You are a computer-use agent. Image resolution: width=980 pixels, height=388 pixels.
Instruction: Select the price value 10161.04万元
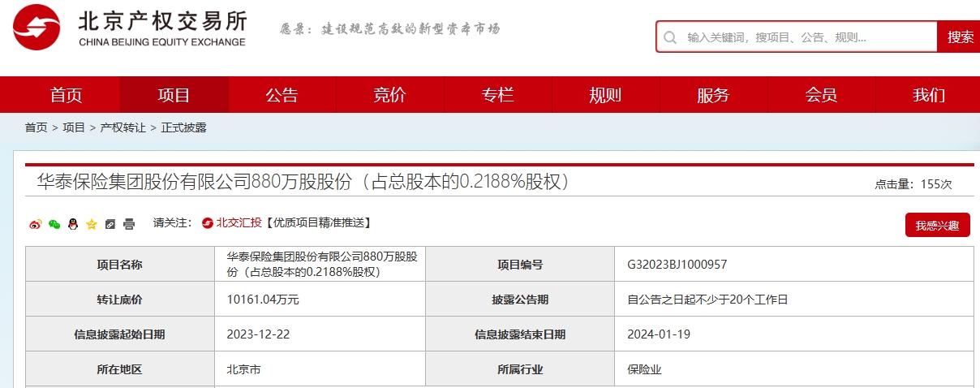(x=263, y=300)
